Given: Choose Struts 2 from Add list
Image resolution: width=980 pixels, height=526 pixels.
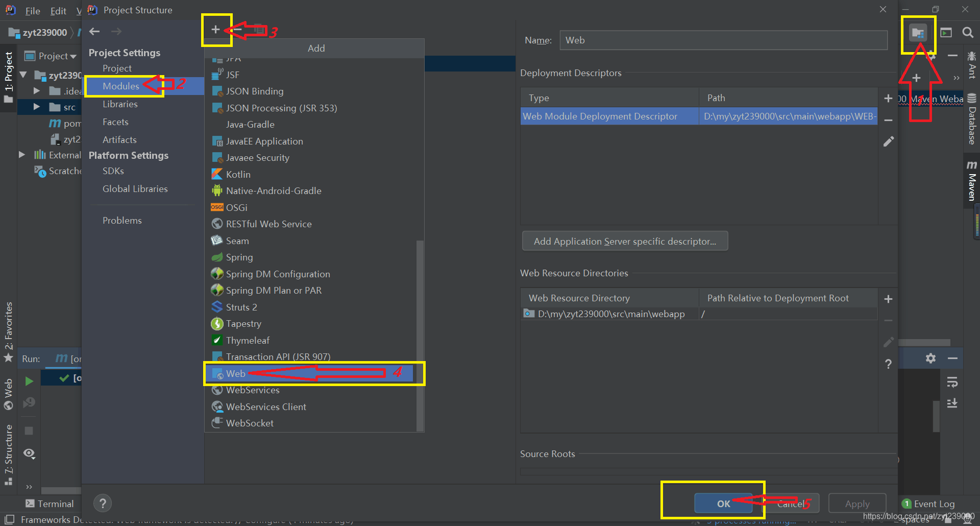Looking at the screenshot, I should coord(310,307).
